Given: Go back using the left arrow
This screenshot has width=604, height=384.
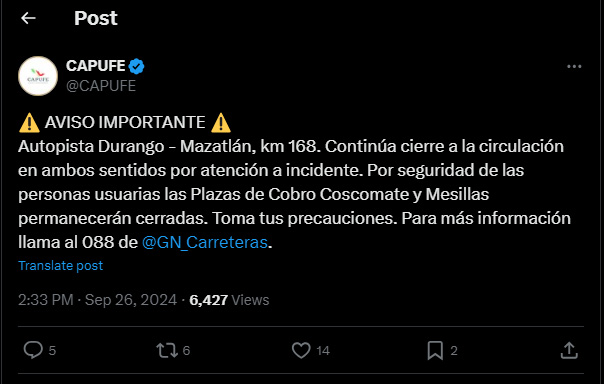Looking at the screenshot, I should click(28, 18).
